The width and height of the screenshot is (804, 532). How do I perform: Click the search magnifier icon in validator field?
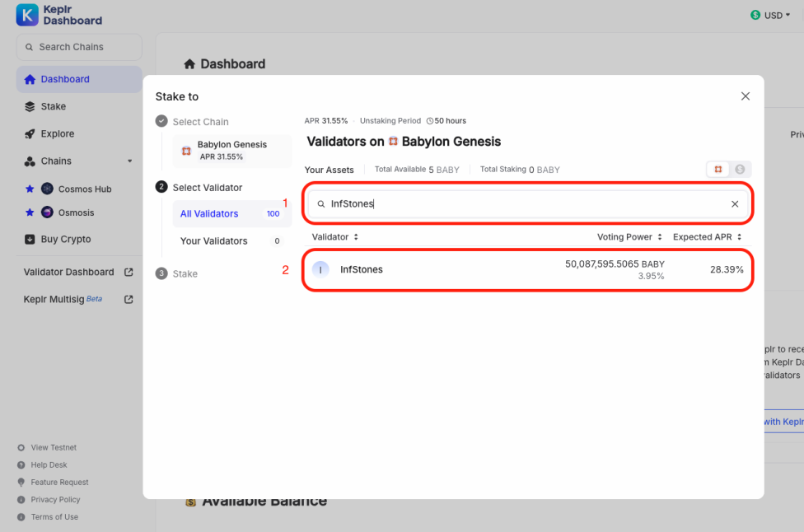321,204
